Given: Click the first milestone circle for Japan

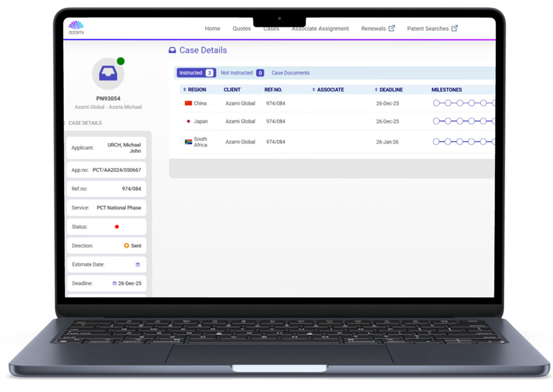Looking at the screenshot, I should (436, 121).
